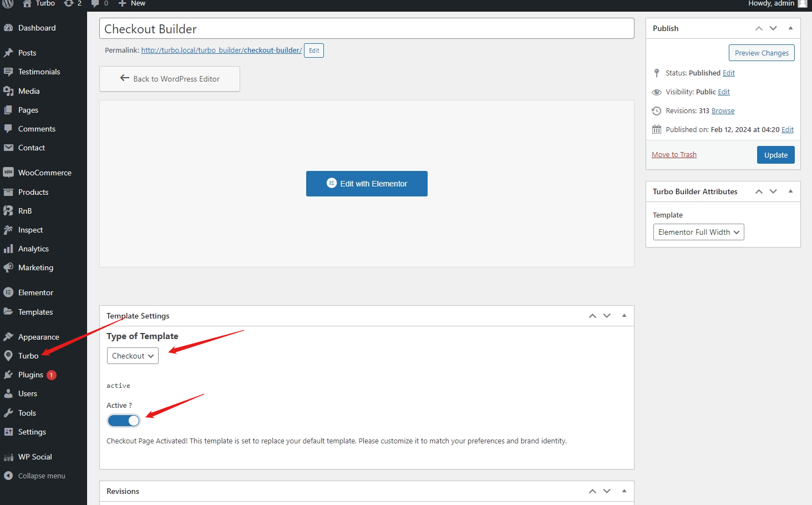This screenshot has height=505, width=812.
Task: Go to the Turbo menu item
Action: [43, 356]
